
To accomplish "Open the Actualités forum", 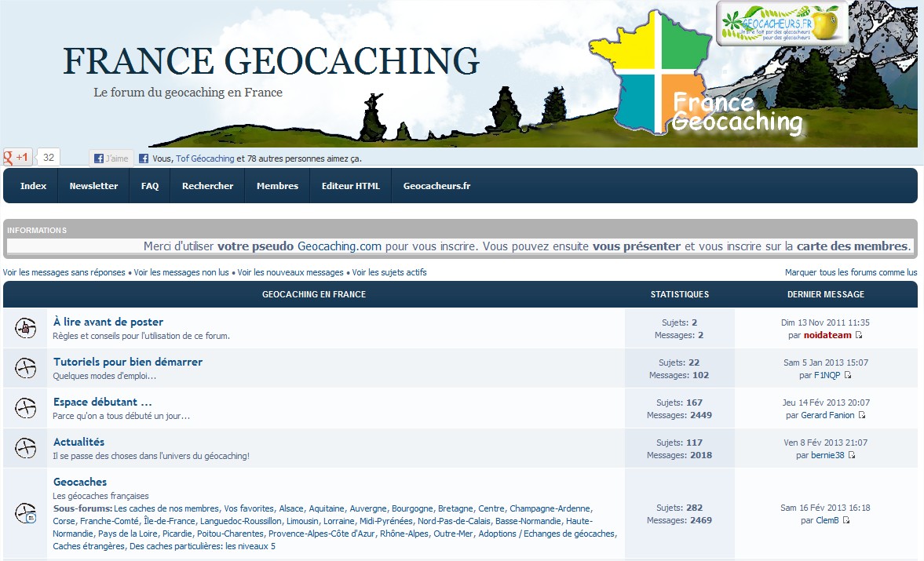I will [79, 442].
